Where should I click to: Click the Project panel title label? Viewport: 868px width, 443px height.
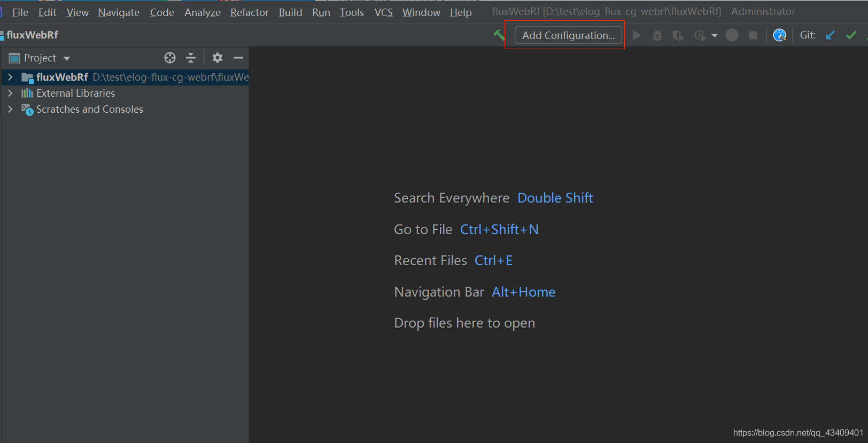40,58
